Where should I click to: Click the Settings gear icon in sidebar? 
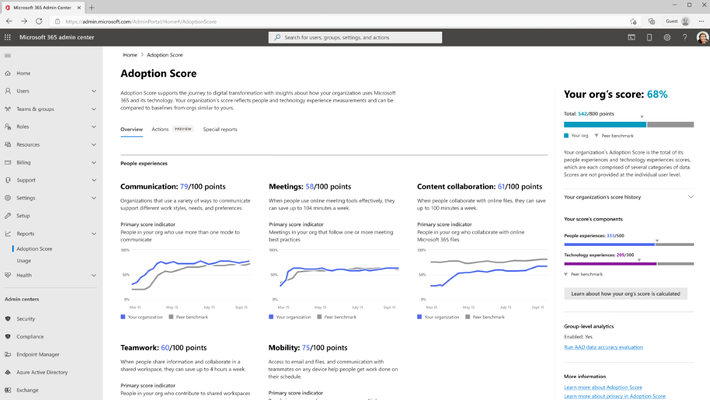click(8, 198)
